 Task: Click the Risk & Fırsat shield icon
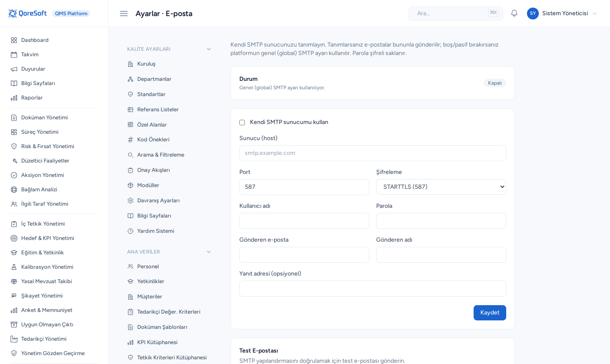(14, 146)
